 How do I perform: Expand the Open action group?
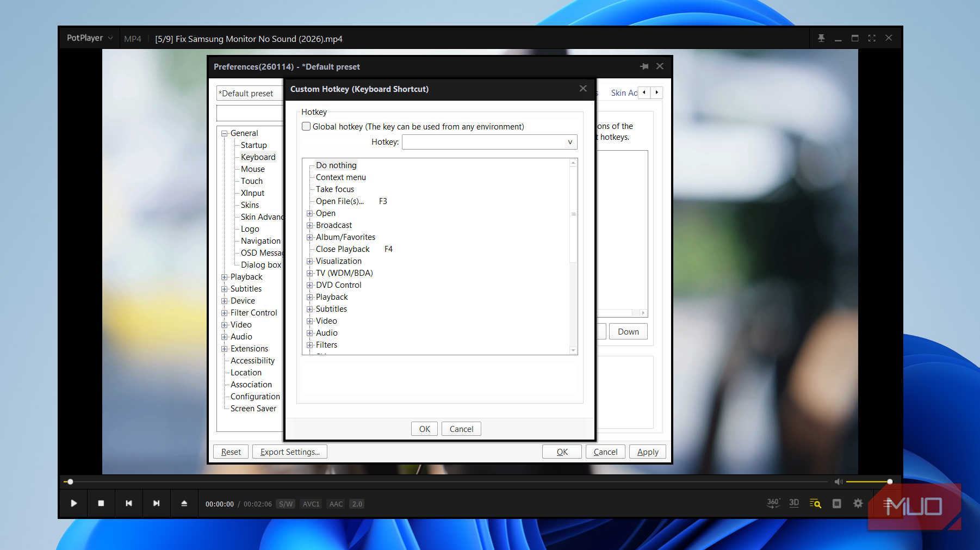[x=309, y=213]
